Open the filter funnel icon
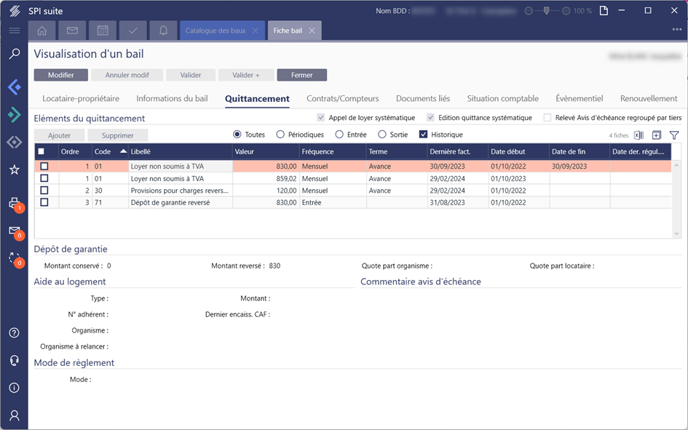688x430 pixels. (x=674, y=135)
